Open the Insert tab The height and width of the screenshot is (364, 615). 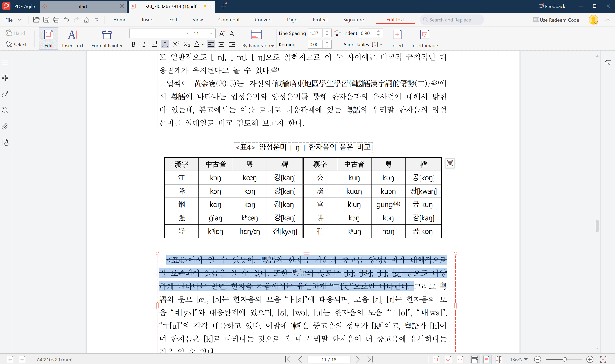pos(148,20)
